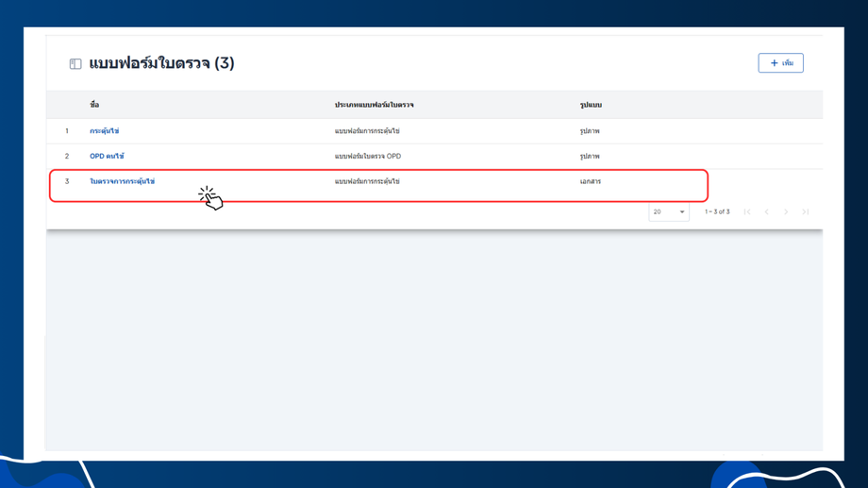868x488 pixels.
Task: Click the ประเภทแบบฟอร์มใบตรวจ column header
Action: (x=375, y=105)
